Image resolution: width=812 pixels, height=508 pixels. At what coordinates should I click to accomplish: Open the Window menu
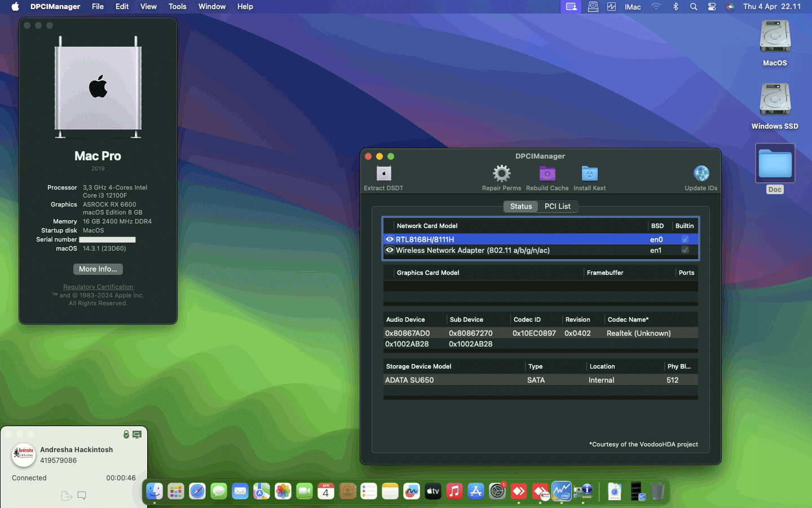(212, 7)
